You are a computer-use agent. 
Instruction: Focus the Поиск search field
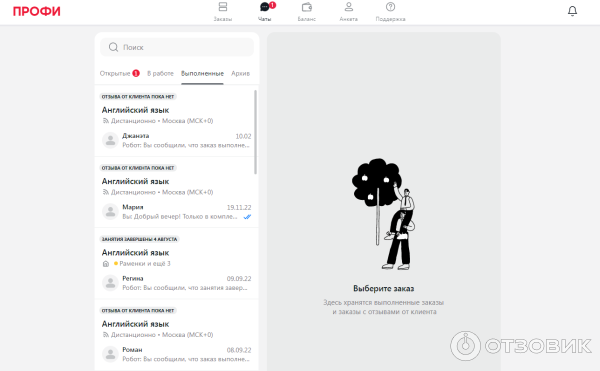(177, 47)
